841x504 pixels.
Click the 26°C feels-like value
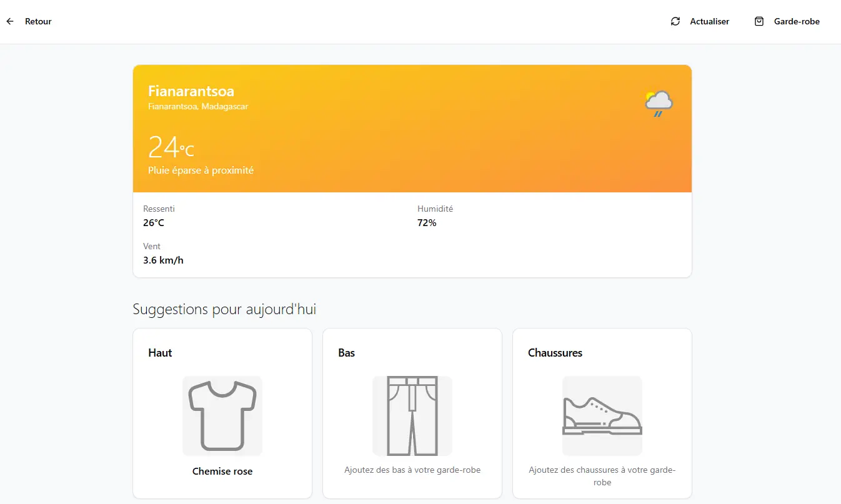pos(154,223)
